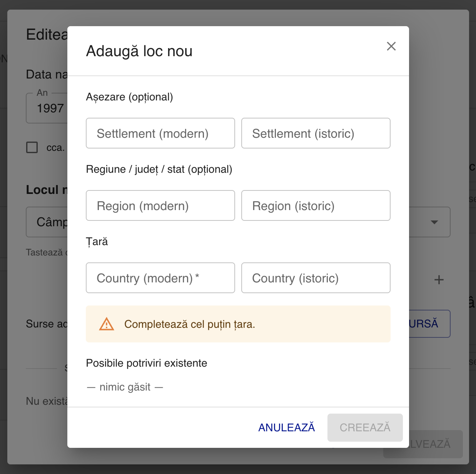Click the Country (istoric) input
Viewport: 476px width, 474px height.
(316, 278)
